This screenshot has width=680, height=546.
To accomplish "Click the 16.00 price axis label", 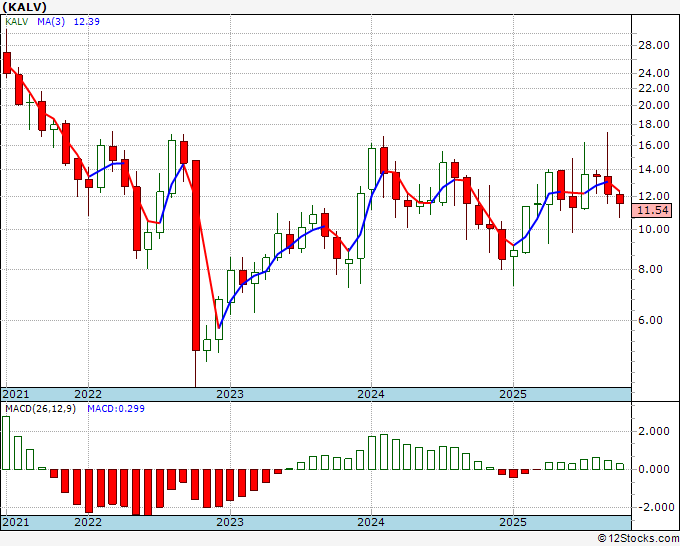I will [x=654, y=145].
